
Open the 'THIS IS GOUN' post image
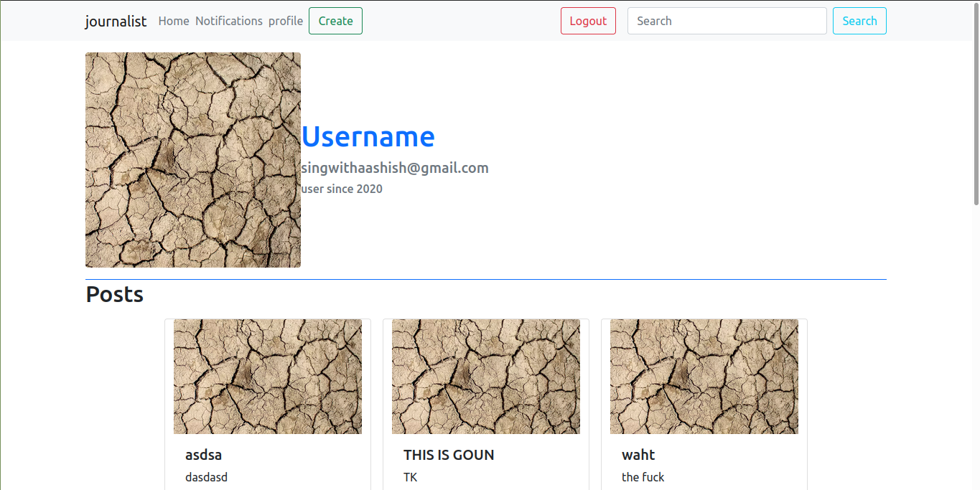(486, 377)
